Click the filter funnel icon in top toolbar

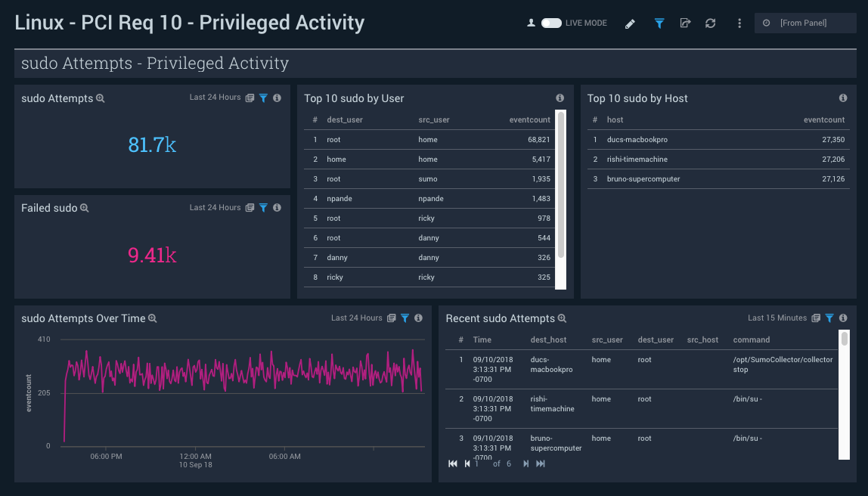coord(659,23)
